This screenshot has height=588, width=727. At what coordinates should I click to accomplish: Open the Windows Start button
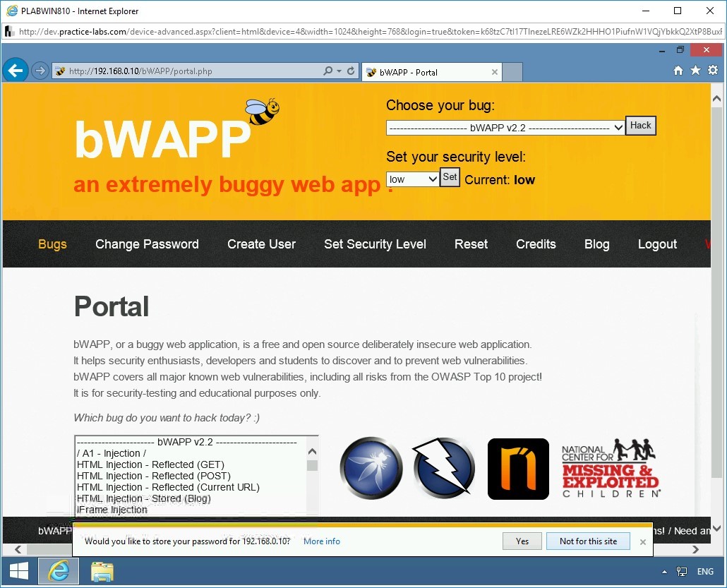pos(18,572)
